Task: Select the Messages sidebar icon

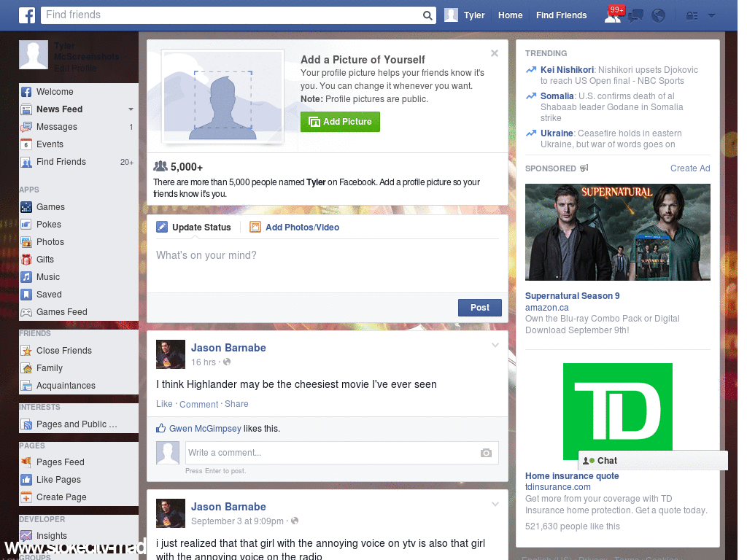Action: coord(26,127)
